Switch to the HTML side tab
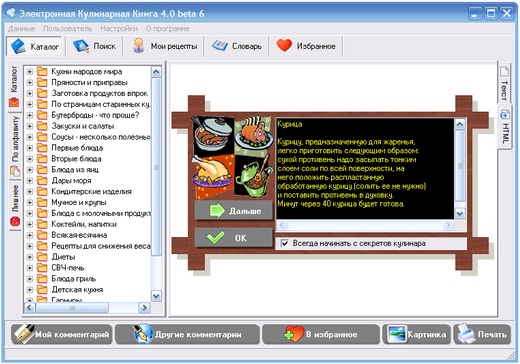 click(505, 128)
